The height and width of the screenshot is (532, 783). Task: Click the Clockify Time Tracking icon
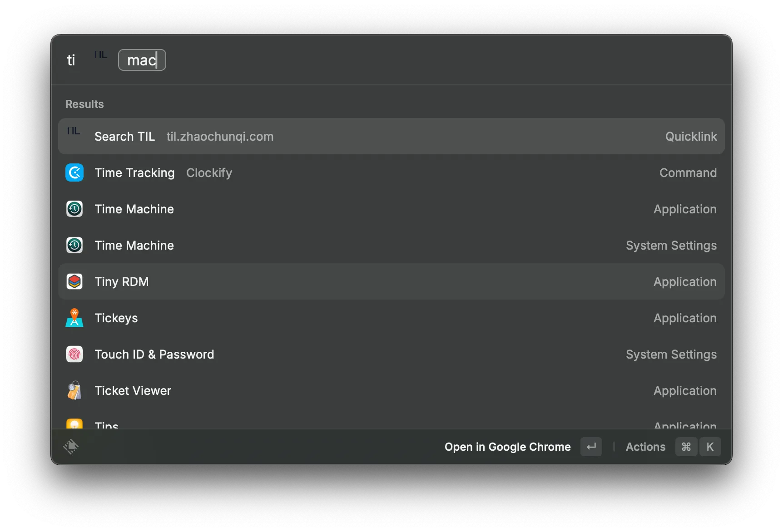[74, 172]
